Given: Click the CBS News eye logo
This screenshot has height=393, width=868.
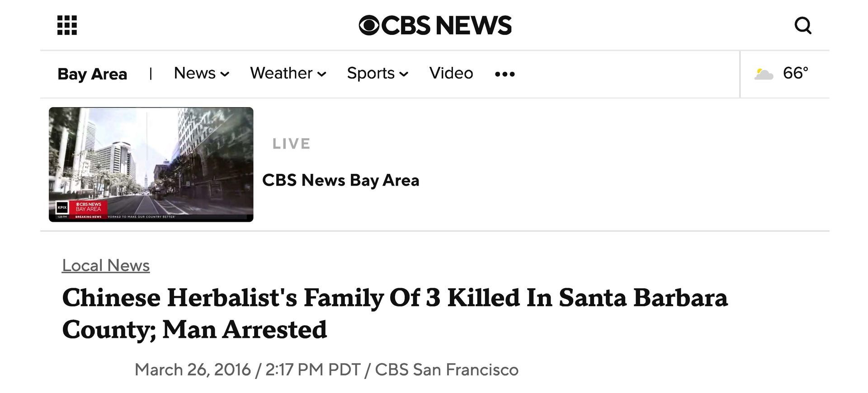Looking at the screenshot, I should pos(369,25).
